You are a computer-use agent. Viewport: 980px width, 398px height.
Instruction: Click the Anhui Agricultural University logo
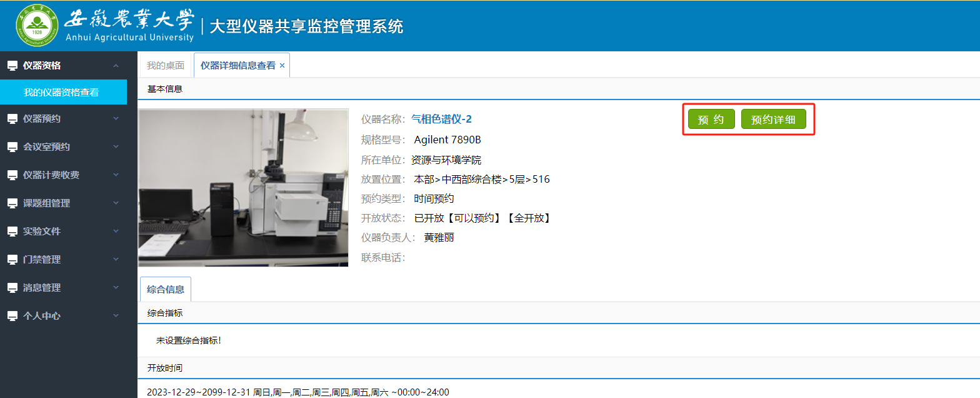click(x=36, y=25)
